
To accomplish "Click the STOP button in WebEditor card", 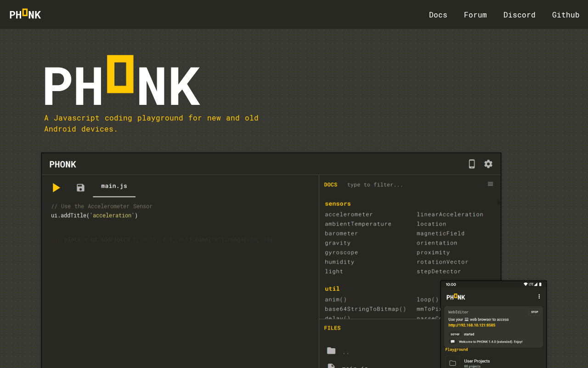I will [x=535, y=312].
